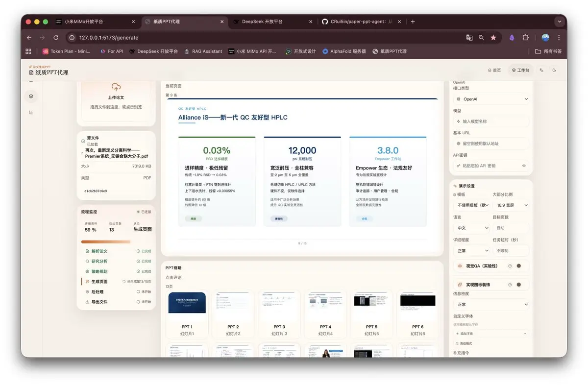Click the 基本 URL input field
588x385 pixels.
coord(491,144)
